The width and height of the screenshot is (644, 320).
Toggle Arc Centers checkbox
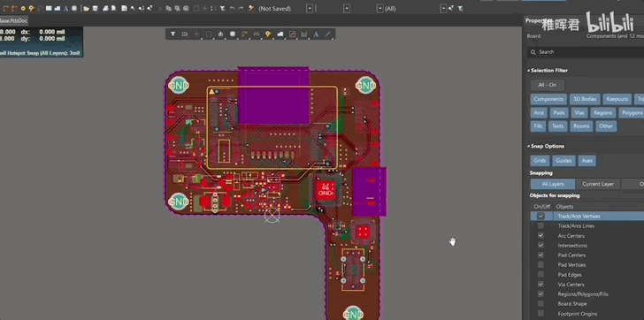[540, 236]
